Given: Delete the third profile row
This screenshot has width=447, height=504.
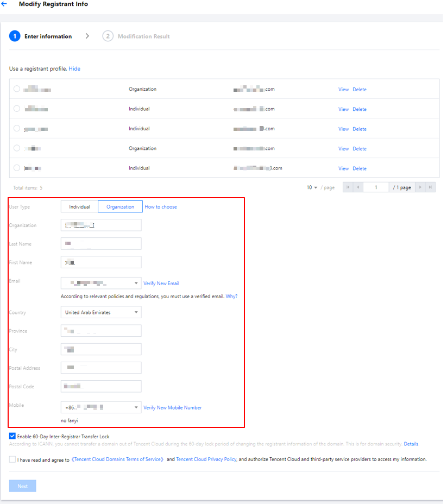Looking at the screenshot, I should [360, 129].
